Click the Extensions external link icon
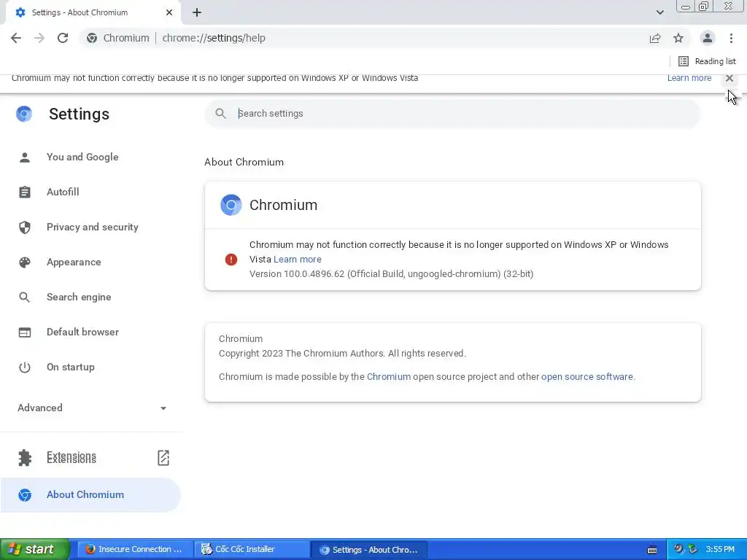Viewport: 747px width, 560px height. tap(163, 458)
